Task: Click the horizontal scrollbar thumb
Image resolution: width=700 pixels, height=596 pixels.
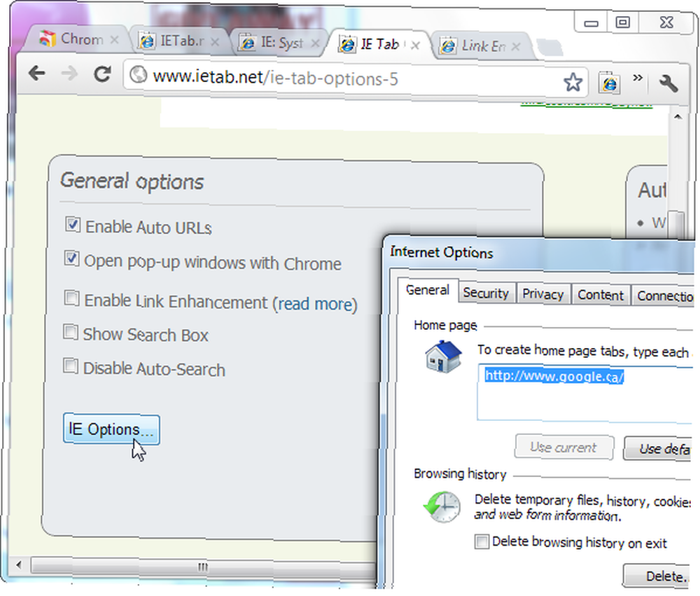Action: (x=203, y=567)
